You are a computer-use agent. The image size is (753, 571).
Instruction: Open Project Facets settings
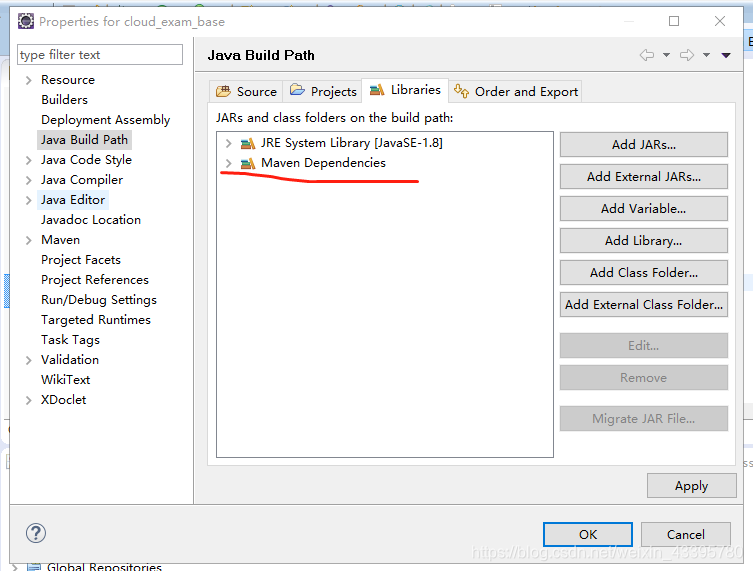point(81,260)
